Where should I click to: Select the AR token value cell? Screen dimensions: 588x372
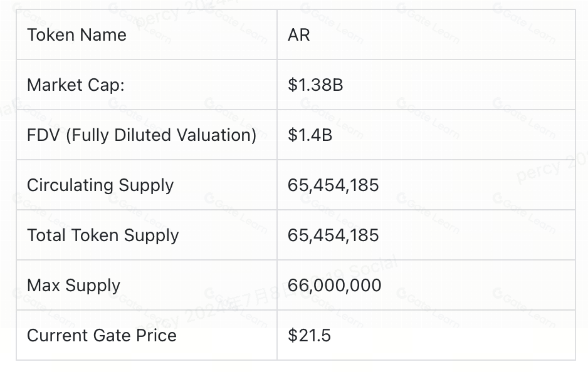point(299,35)
